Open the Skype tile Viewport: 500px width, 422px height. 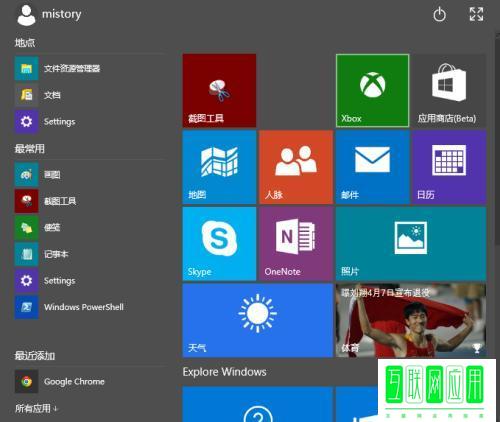(x=219, y=244)
